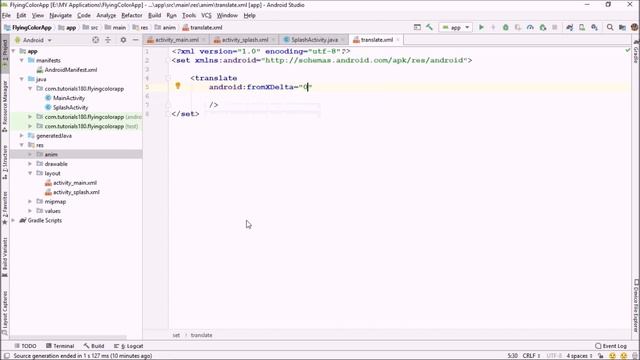This screenshot has height=360, width=640.
Task: Open the Gradle side tab
Action: coord(636,52)
